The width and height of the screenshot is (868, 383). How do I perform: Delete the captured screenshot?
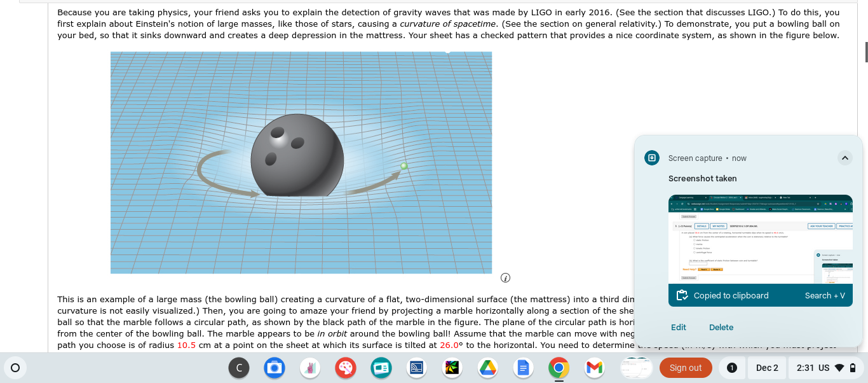pos(721,327)
